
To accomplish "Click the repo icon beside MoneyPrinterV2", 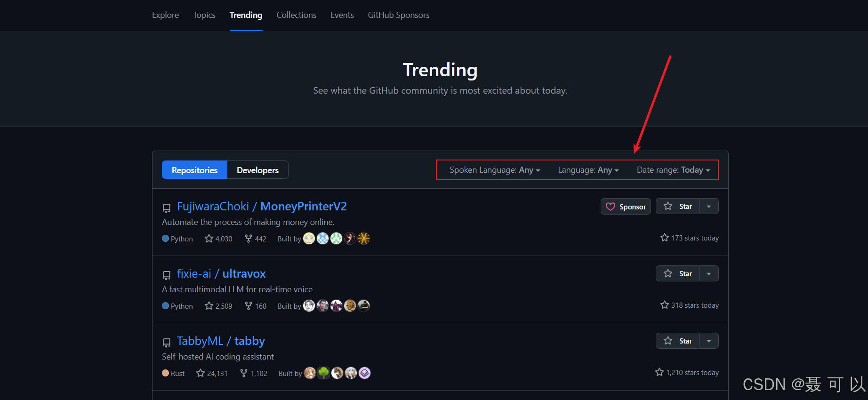I will 167,208.
